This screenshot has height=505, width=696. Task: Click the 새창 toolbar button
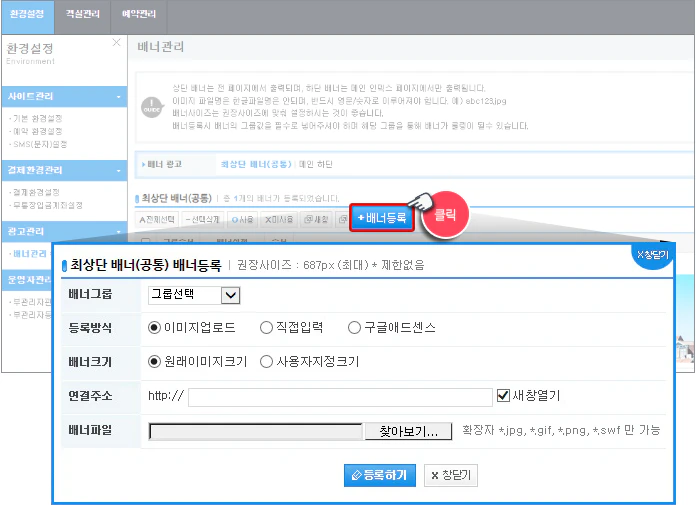pos(316,220)
